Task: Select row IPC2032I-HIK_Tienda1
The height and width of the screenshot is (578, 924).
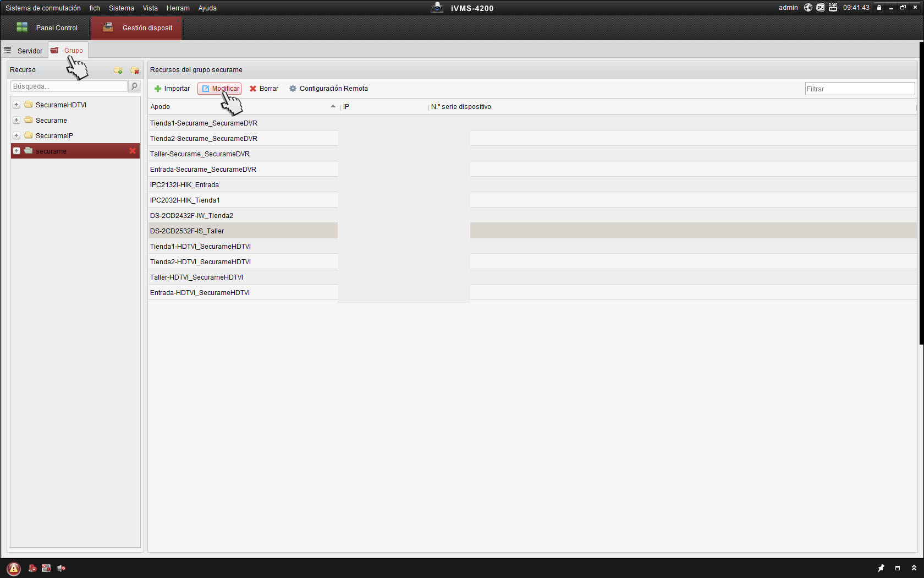Action: [532, 200]
